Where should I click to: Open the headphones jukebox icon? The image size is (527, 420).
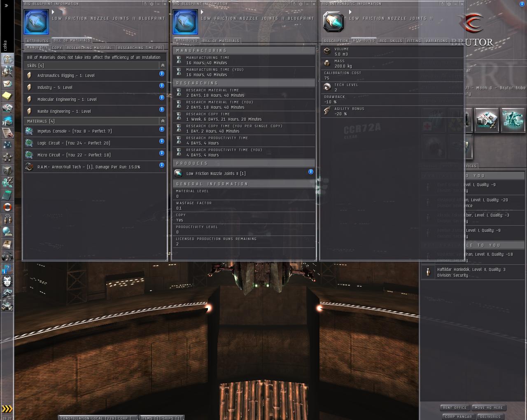click(x=7, y=257)
